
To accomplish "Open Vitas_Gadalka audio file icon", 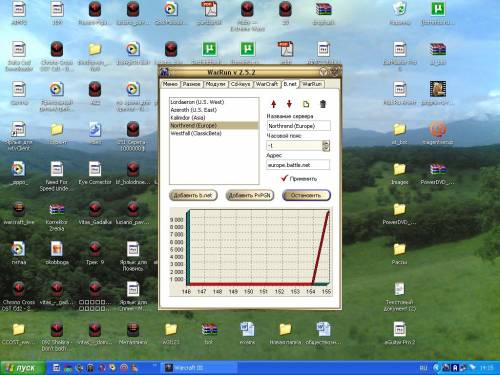I will [95, 213].
